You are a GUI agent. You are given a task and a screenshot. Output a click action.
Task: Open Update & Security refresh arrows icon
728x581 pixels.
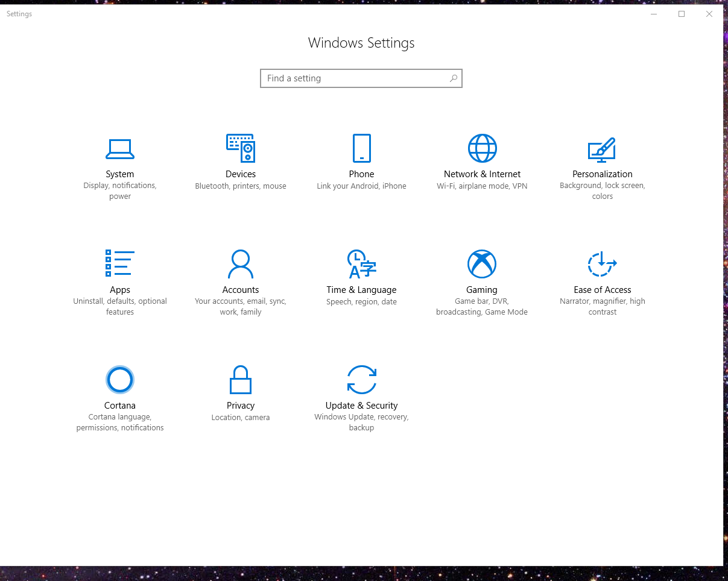click(x=361, y=380)
